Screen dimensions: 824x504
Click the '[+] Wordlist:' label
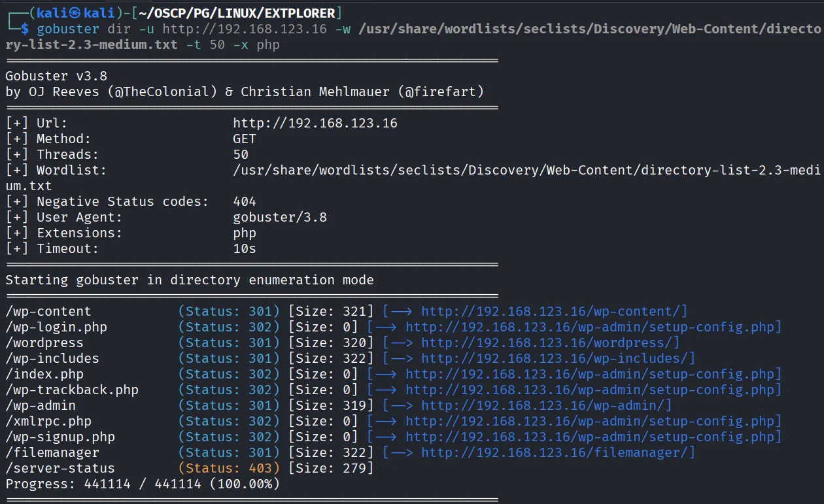[56, 170]
